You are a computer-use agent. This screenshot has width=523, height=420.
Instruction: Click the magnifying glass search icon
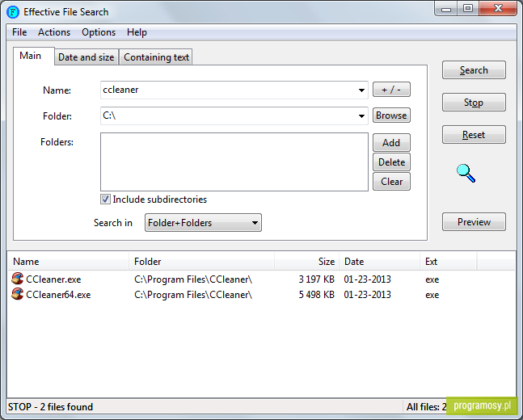(x=466, y=173)
